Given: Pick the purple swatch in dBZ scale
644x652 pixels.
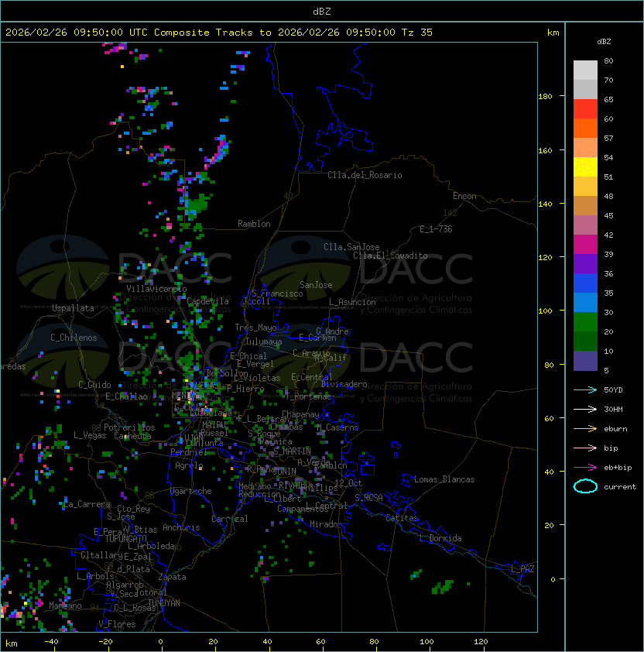Looking at the screenshot, I should (585, 264).
